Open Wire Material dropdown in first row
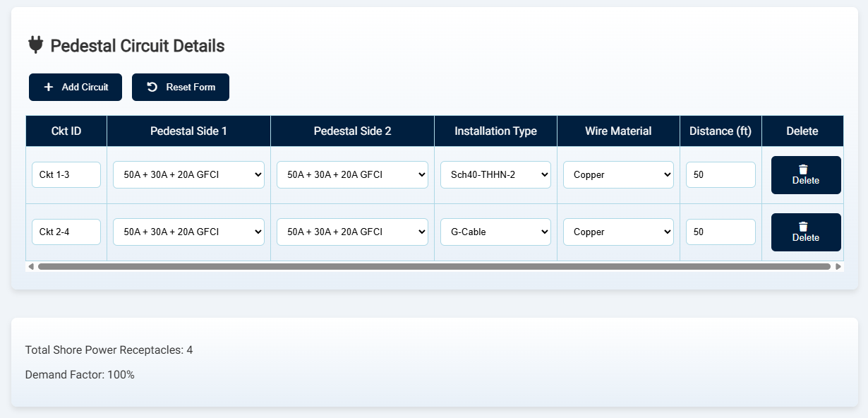The width and height of the screenshot is (868, 418). [x=618, y=174]
